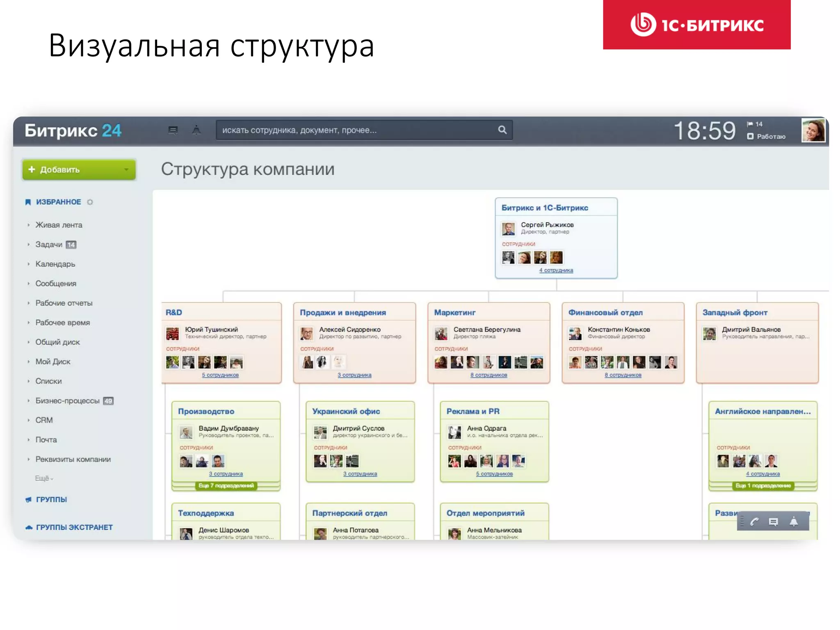Open Английское направление department title
Viewport: 840px width, 630px height.
(x=763, y=411)
